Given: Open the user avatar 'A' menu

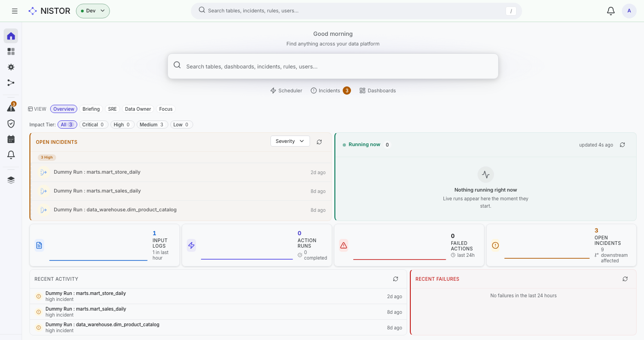Looking at the screenshot, I should (x=629, y=11).
